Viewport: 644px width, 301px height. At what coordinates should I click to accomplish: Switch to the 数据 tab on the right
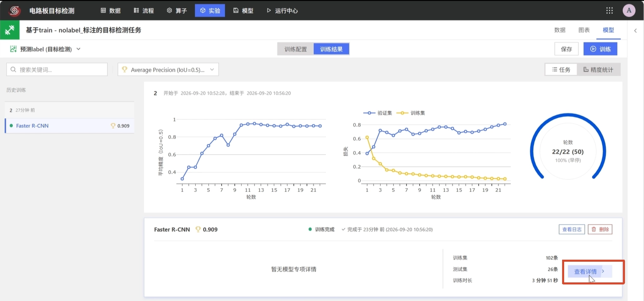point(560,30)
